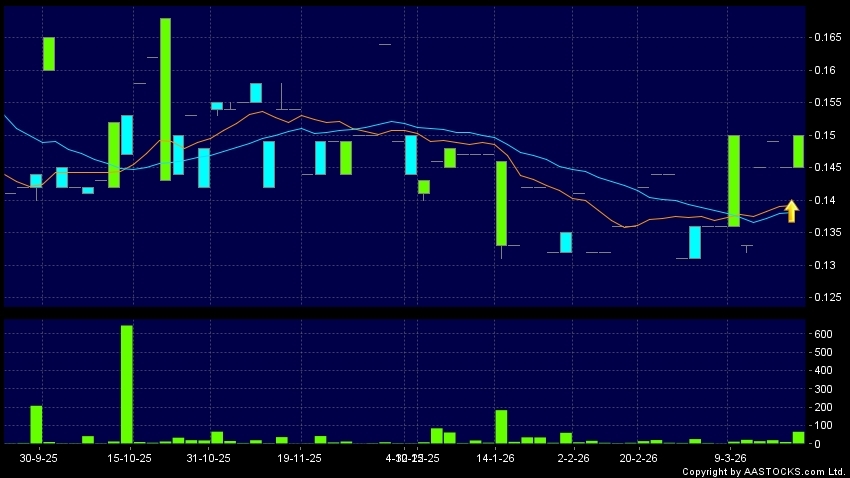Click the 30-9-25 date label
This screenshot has width=850, height=478.
40,458
